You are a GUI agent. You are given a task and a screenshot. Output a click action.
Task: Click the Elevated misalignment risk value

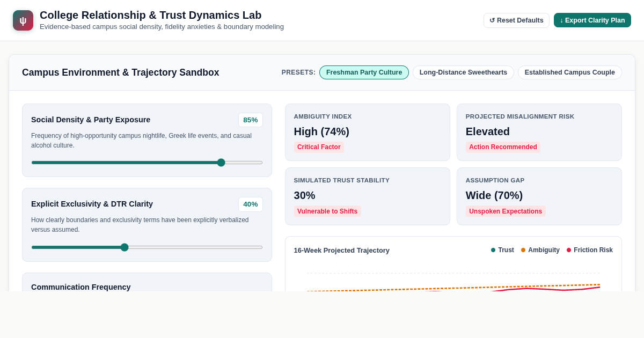[x=488, y=131]
